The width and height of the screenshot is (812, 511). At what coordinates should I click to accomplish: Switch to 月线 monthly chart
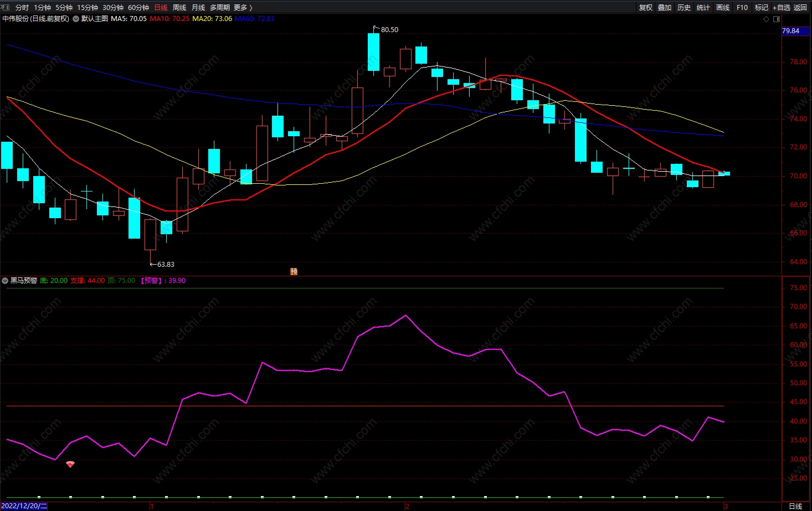pyautogui.click(x=198, y=7)
